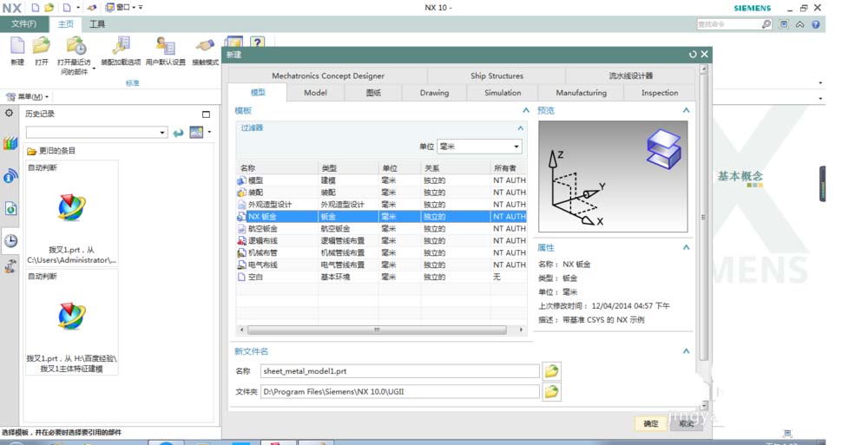The height and width of the screenshot is (445, 868).
Task: Open the 菜单(M) menu dropdown
Action: 28,97
